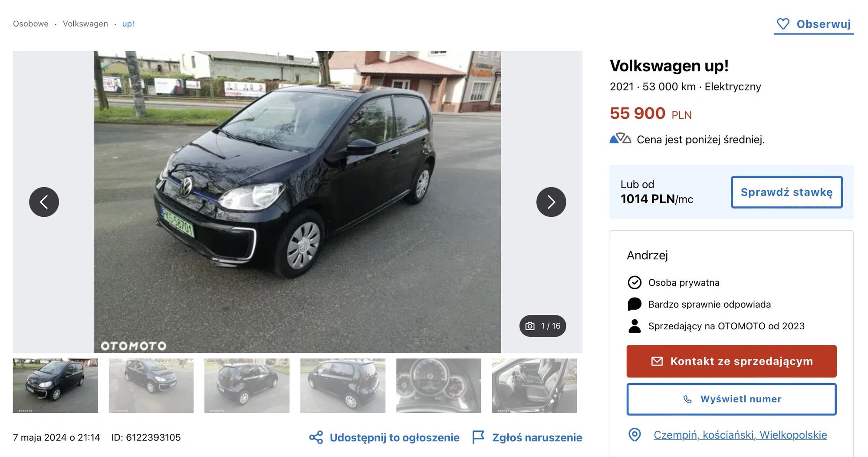
Task: Click the location pin icon near Czempiń
Action: tap(635, 435)
